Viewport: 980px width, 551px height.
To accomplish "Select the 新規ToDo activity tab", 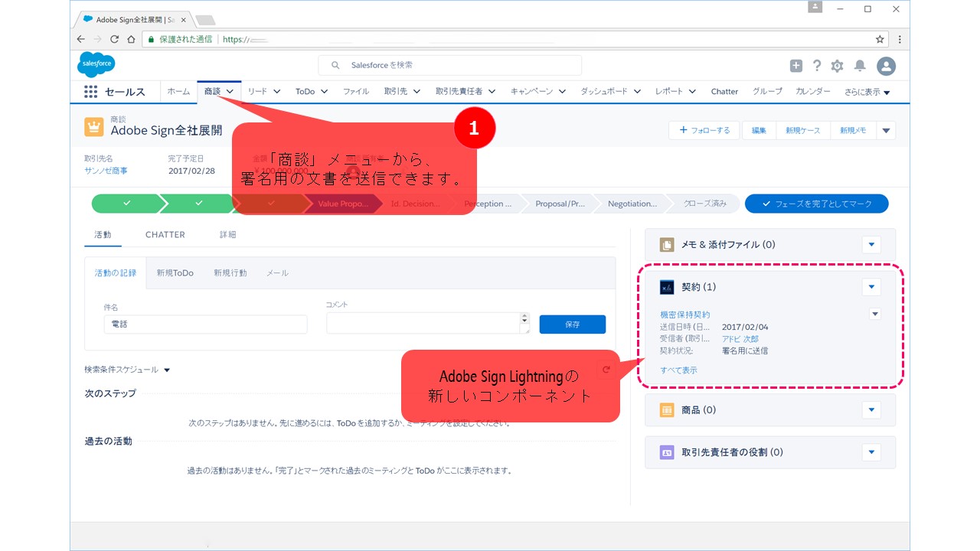I will (x=175, y=273).
